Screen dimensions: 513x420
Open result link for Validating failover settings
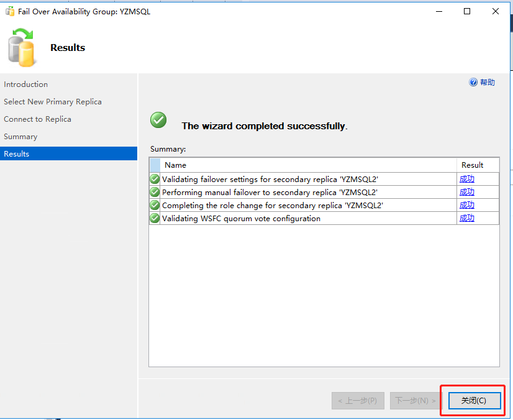(466, 179)
